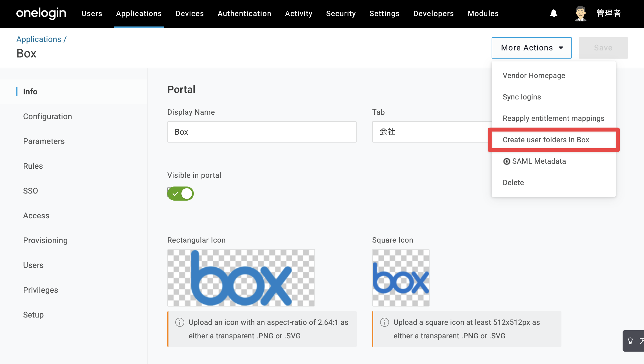Click the Square Icon label
This screenshot has height=364, width=644.
[x=392, y=240]
